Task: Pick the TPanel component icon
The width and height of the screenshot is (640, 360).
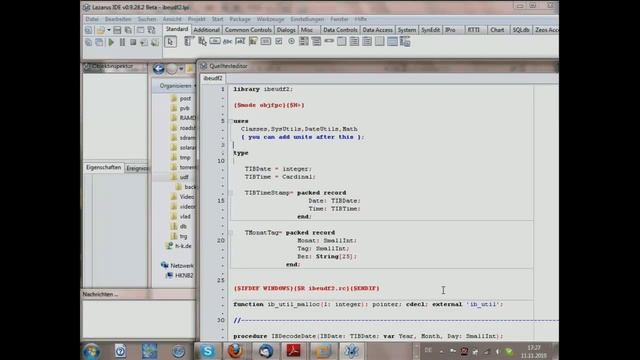Action: tap(380, 41)
